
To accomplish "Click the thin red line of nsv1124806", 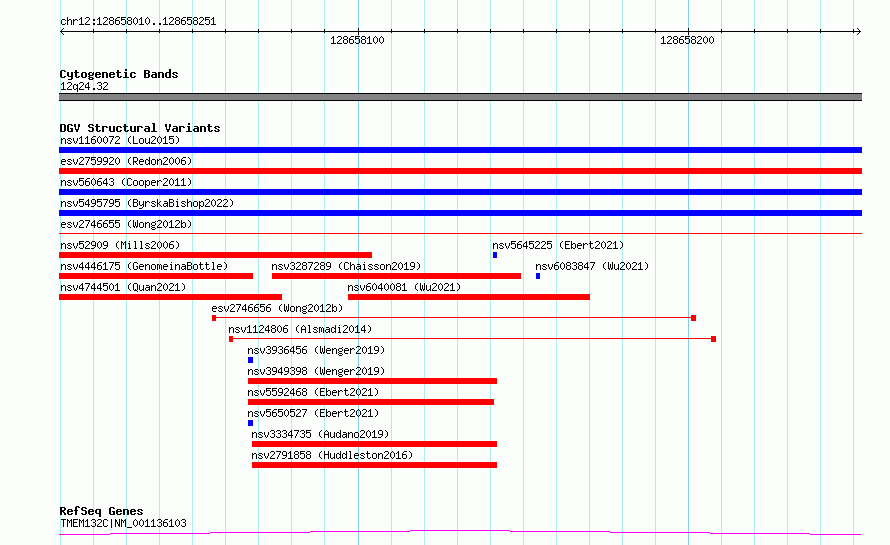I will click(472, 339).
